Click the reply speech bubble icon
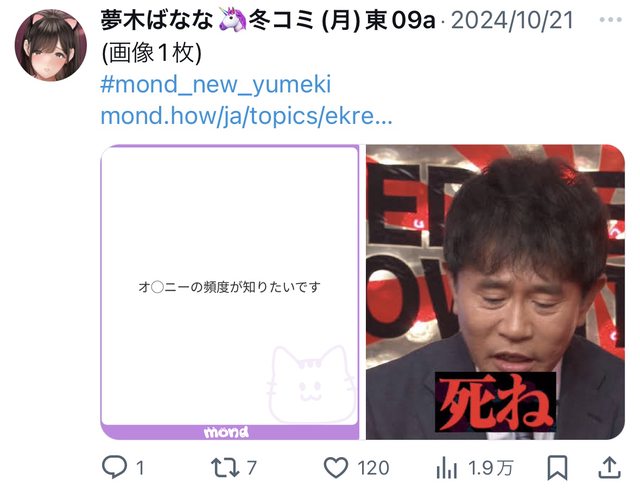Image resolution: width=640 pixels, height=499 pixels. point(114,468)
